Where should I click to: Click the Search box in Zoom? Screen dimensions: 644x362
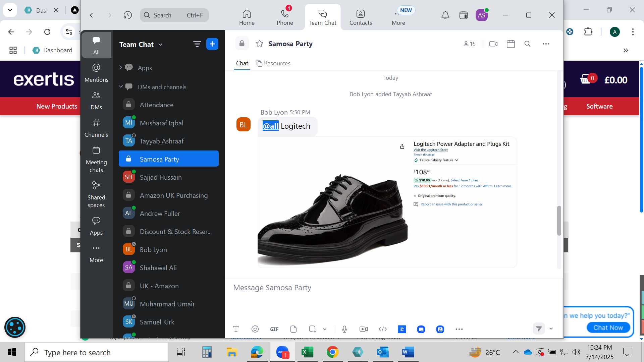tap(174, 15)
